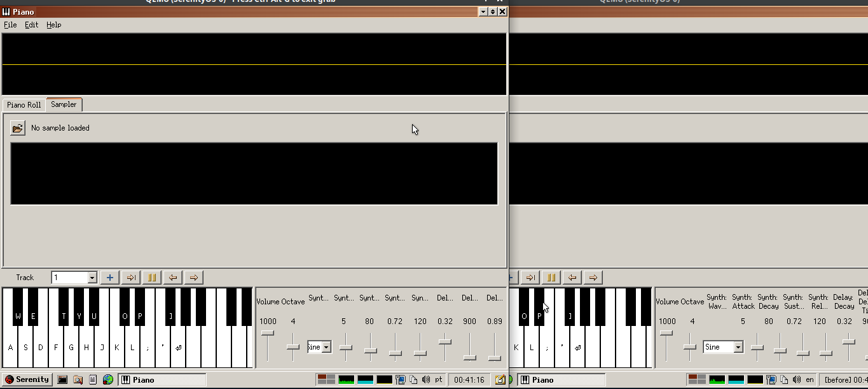Viewport: 868px width, 389px height.
Task: Open the network status tray icon
Action: [x=399, y=379]
